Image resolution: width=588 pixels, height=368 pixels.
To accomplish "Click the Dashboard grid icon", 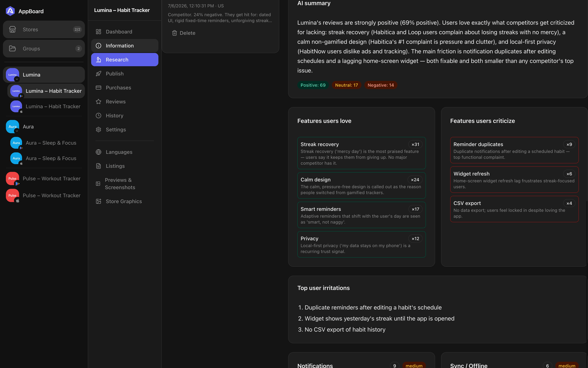I will tap(98, 32).
